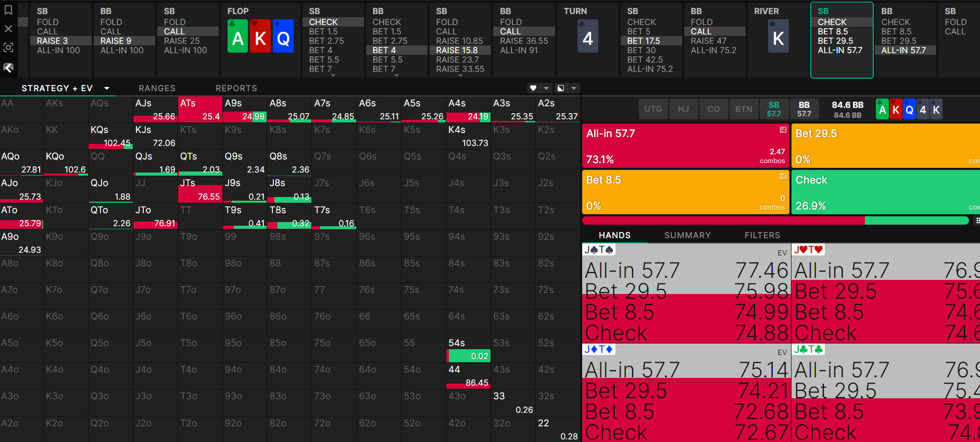The height and width of the screenshot is (442, 980).
Task: Switch to the REPORTS tab
Action: [236, 88]
